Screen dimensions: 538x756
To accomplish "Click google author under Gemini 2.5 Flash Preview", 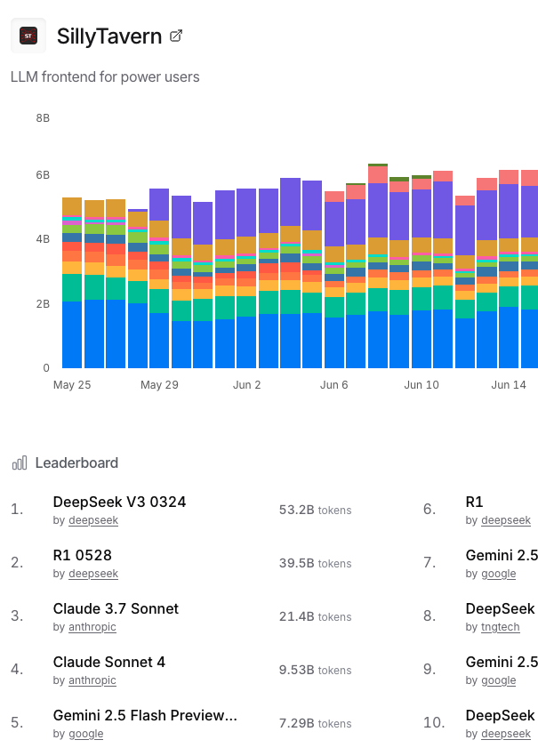I will point(85,734).
